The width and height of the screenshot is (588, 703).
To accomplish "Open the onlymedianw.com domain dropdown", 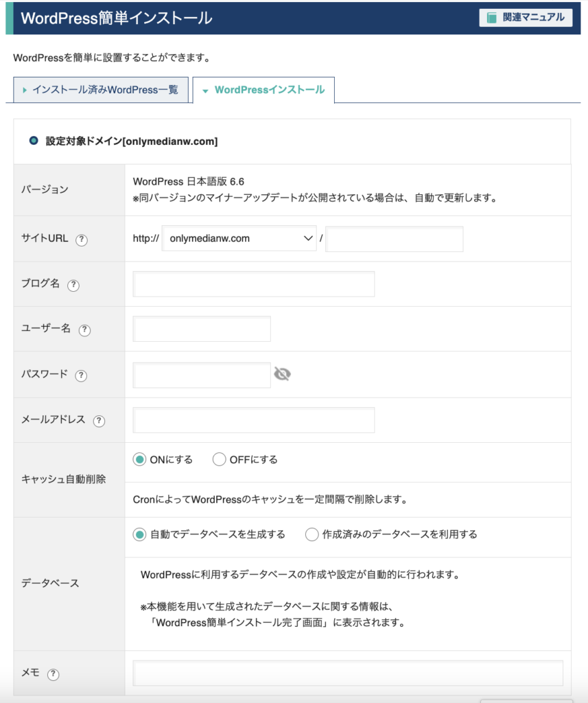I will (x=239, y=239).
